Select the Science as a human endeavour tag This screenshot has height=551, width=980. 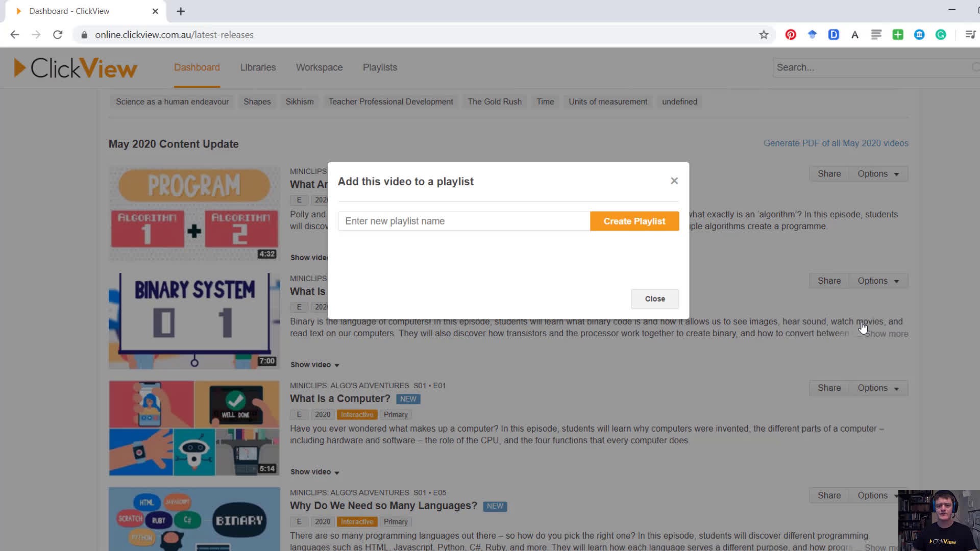coord(172,102)
